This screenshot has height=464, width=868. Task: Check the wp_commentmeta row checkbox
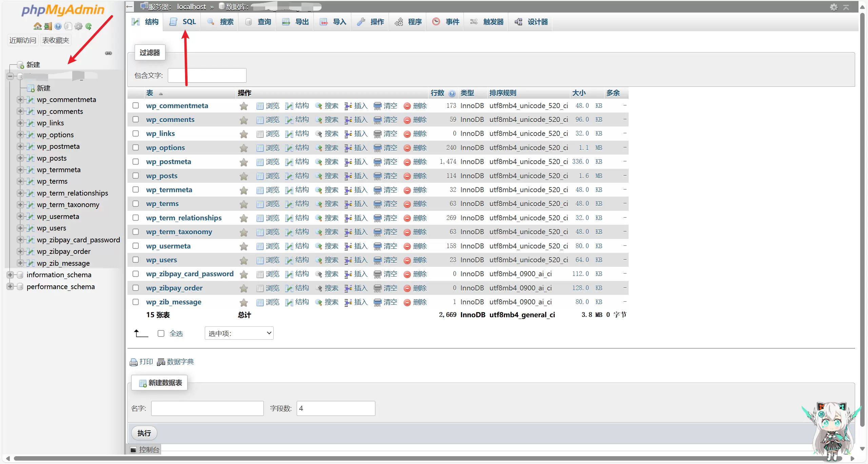pyautogui.click(x=136, y=106)
